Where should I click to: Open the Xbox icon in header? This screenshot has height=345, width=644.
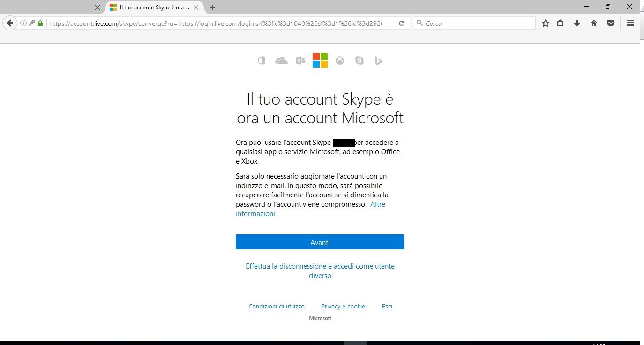tap(340, 60)
